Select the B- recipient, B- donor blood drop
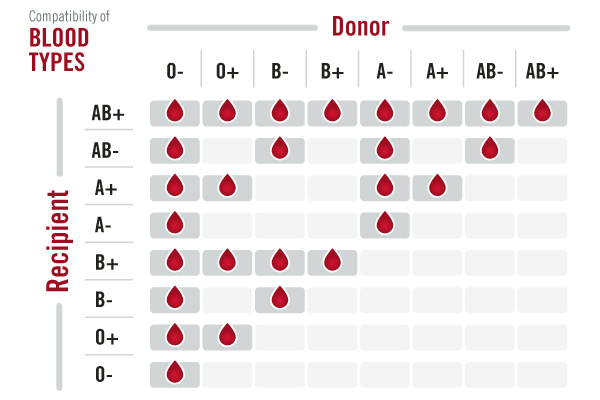Viewport: 600px width, 400px height. click(x=280, y=298)
